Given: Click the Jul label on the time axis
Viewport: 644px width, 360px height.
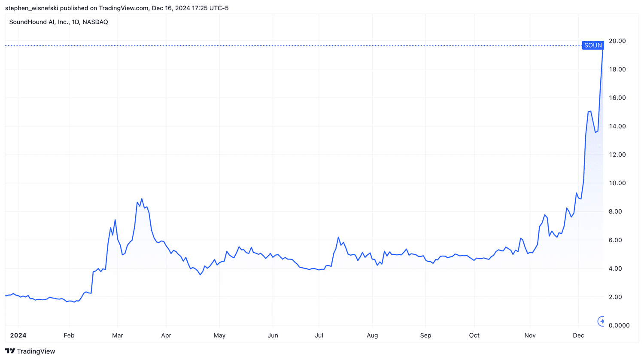Looking at the screenshot, I should click(x=319, y=335).
